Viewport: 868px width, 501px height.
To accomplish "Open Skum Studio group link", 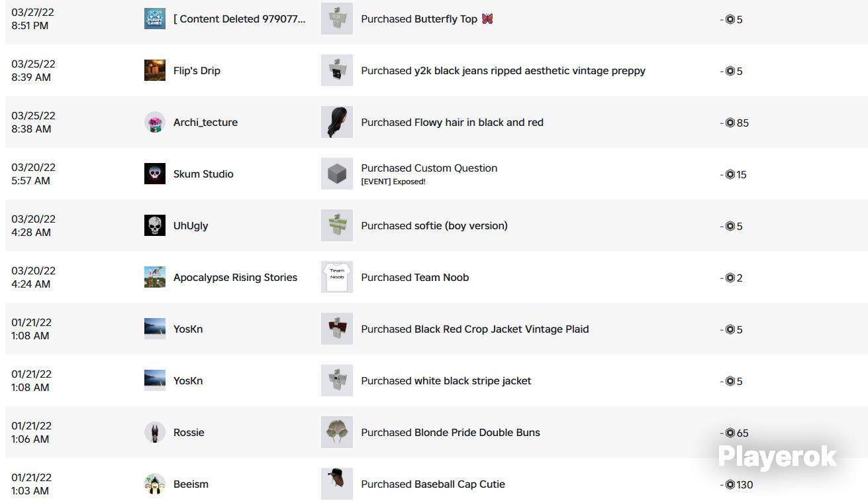I will pos(203,174).
